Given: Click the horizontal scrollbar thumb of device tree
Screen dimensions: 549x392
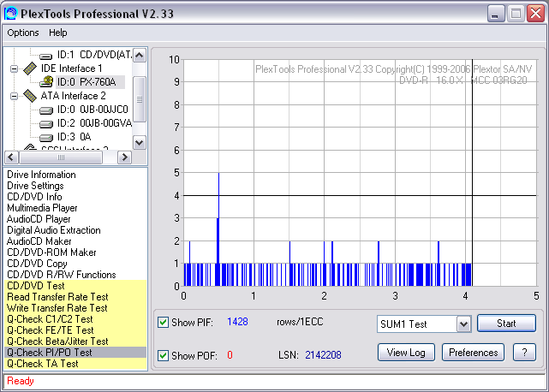Looking at the screenshot, I should (x=61, y=157).
